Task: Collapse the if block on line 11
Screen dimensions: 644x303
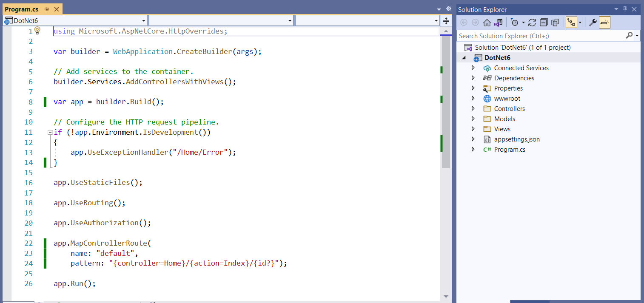Action: click(50, 133)
